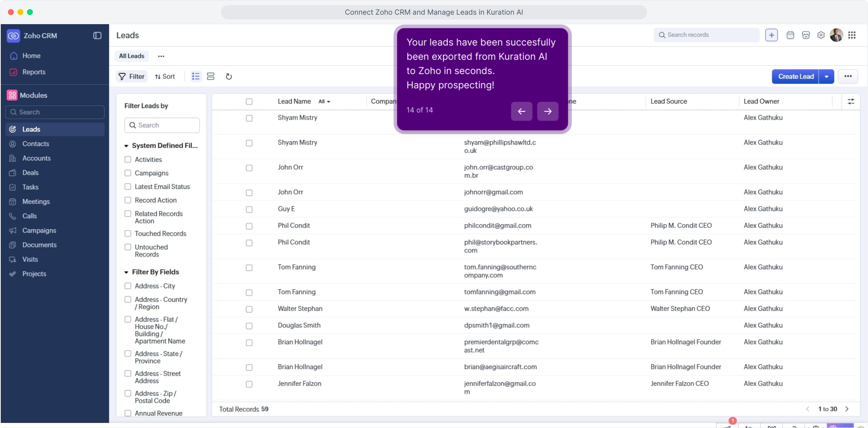Enable the Record Action filter checkbox
This screenshot has width=868, height=428.
point(128,200)
